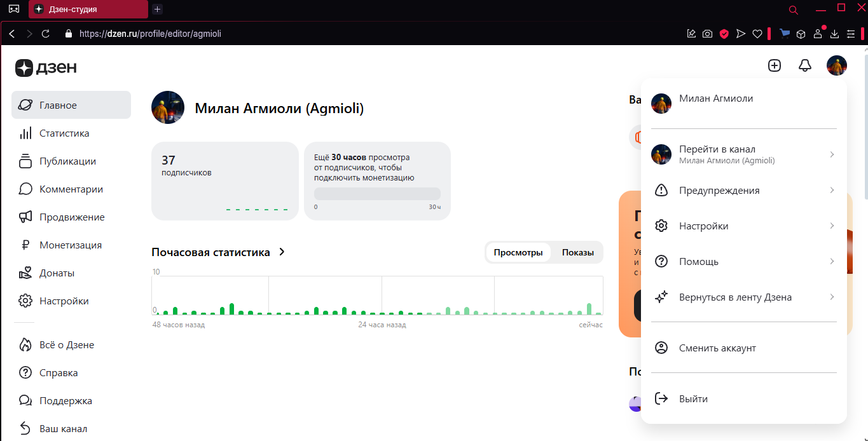
Task: Expand chevron for profile menu Настройки
Action: (832, 226)
